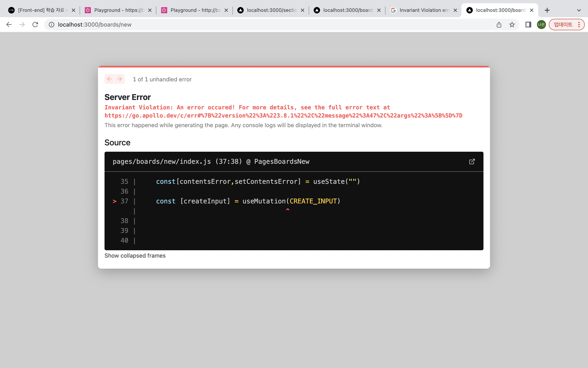Viewport: 588px width, 368px height.
Task: Open the Chrome three-dot menu
Action: [x=579, y=25]
